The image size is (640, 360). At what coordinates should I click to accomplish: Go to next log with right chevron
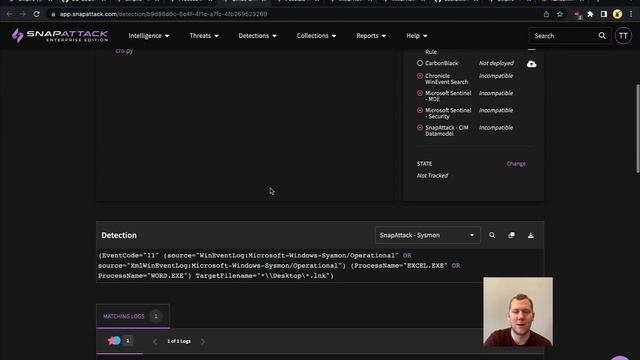pos(203,341)
